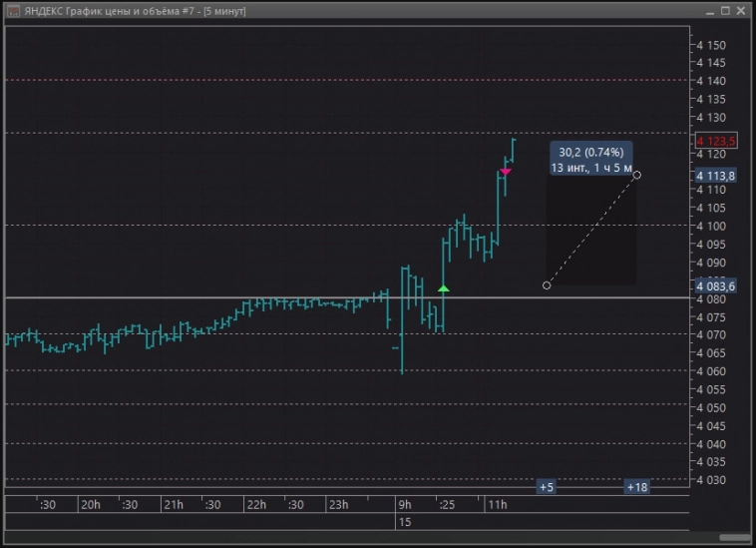Click the date 15 on time axis
The width and height of the screenshot is (756, 548).
pyautogui.click(x=404, y=522)
